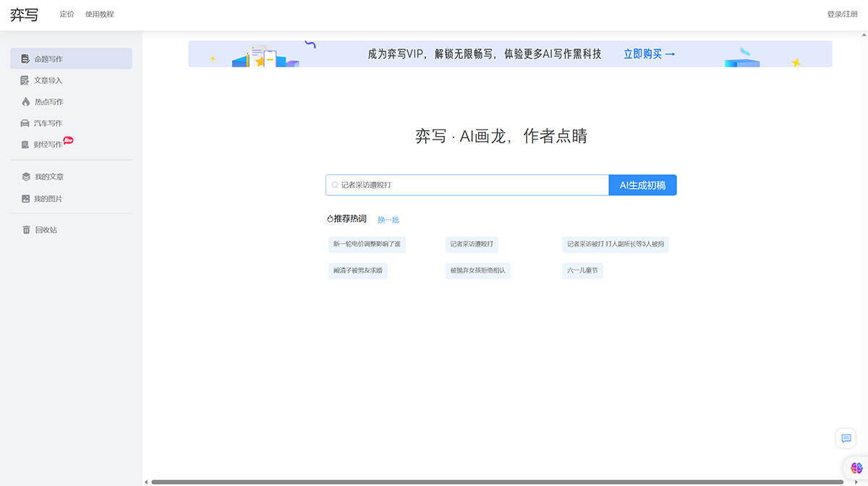This screenshot has width=868, height=486.
Task: Select the 六一儿童节 hot word chip
Action: tap(582, 270)
